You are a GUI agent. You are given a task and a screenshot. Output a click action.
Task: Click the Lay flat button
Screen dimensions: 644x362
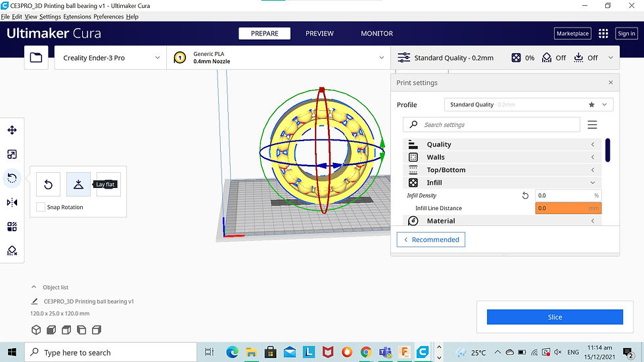[x=78, y=184]
